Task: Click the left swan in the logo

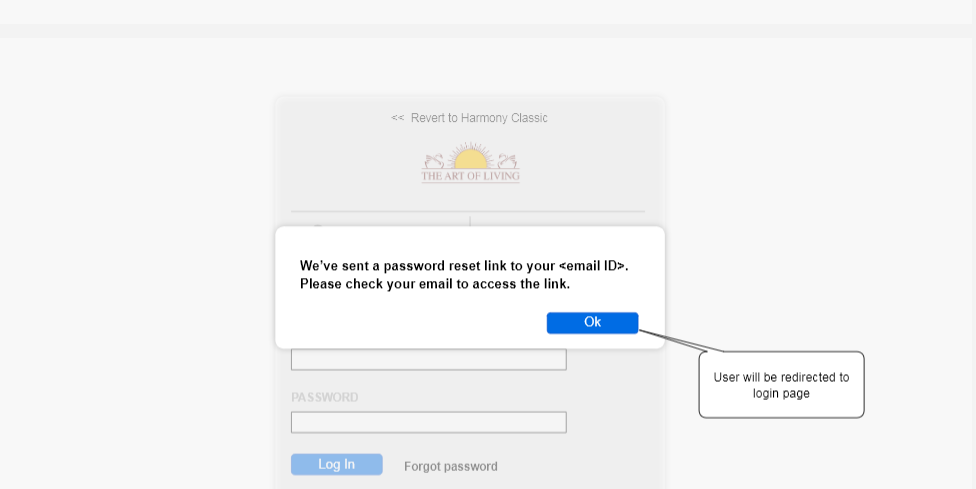Action: (434, 161)
